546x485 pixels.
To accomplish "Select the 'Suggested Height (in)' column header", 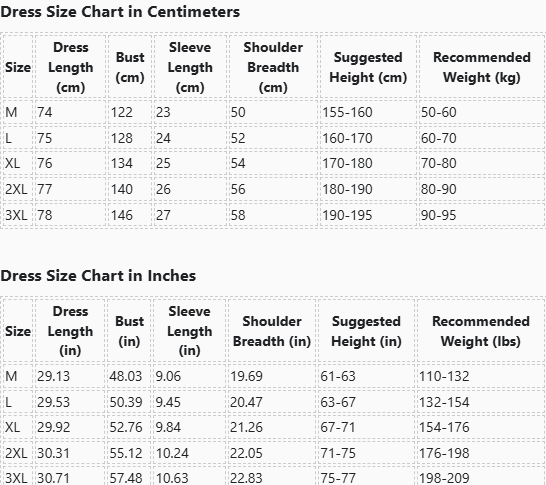I will click(366, 331).
